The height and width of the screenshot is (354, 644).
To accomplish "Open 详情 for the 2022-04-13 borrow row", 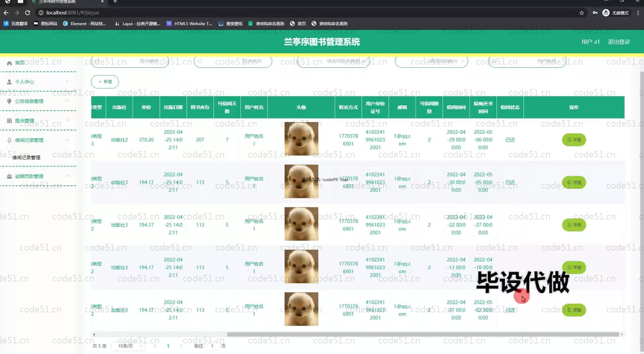I will [x=574, y=267].
